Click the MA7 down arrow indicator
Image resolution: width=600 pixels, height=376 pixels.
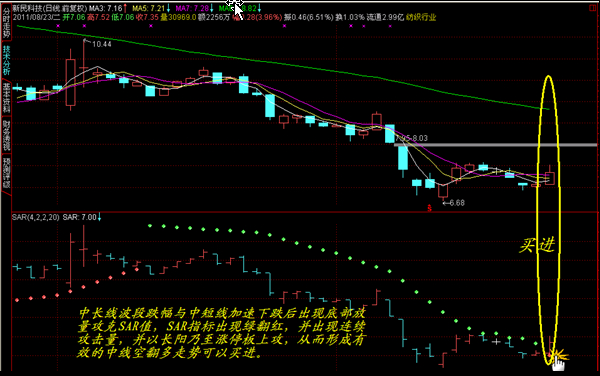[x=212, y=8]
